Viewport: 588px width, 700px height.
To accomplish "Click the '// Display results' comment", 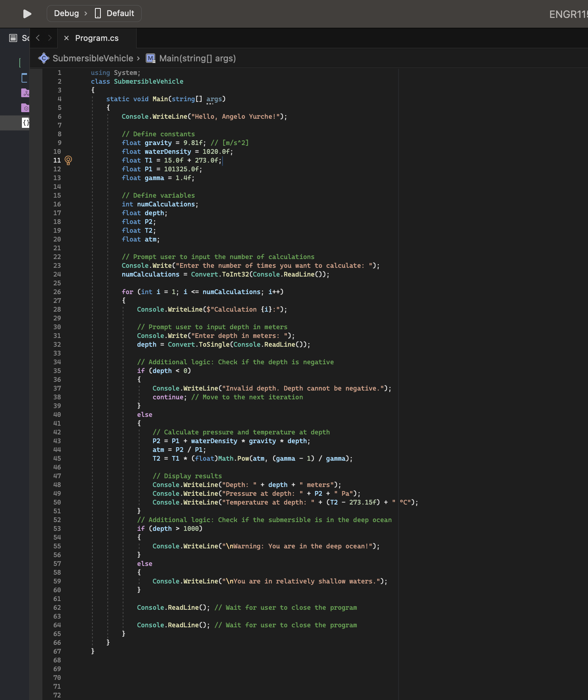I will pos(187,476).
